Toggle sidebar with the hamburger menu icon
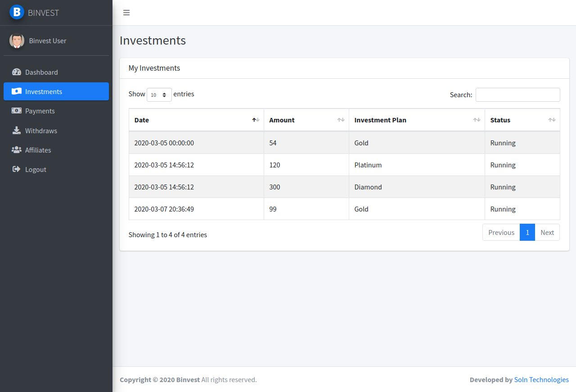 126,13
